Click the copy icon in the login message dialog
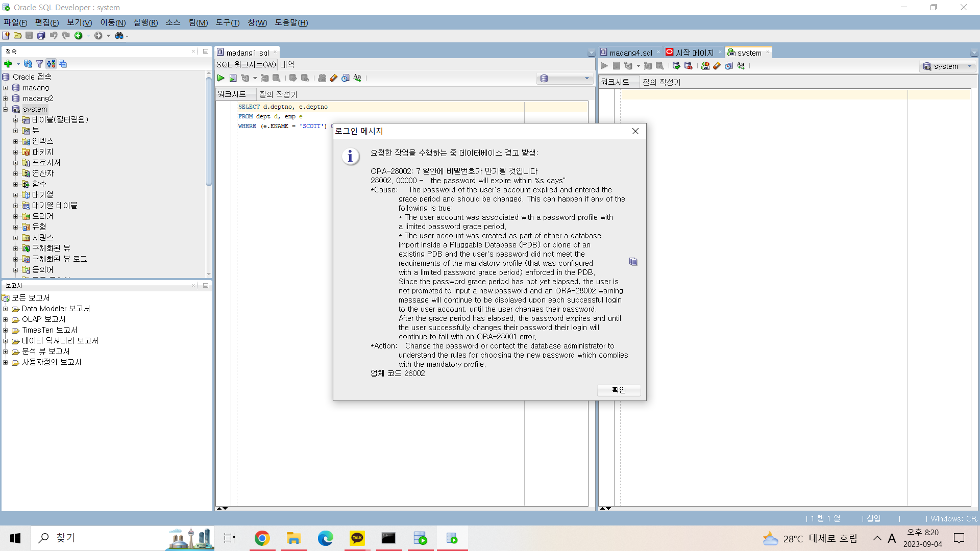 [633, 262]
